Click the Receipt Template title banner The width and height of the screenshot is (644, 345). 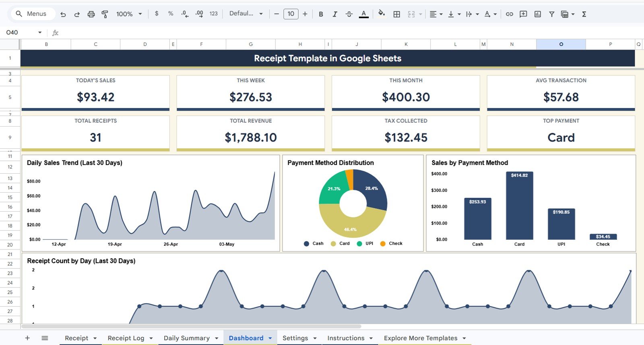coord(328,58)
